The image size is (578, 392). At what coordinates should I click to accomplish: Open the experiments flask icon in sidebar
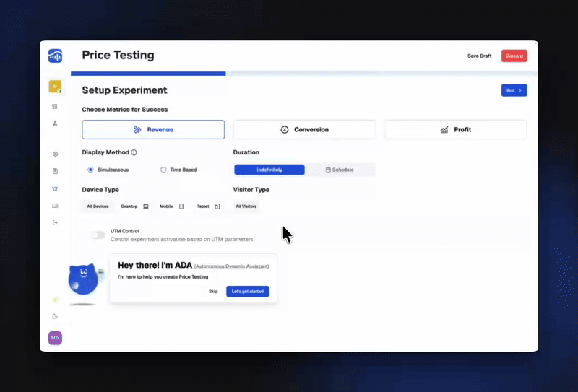point(55,123)
